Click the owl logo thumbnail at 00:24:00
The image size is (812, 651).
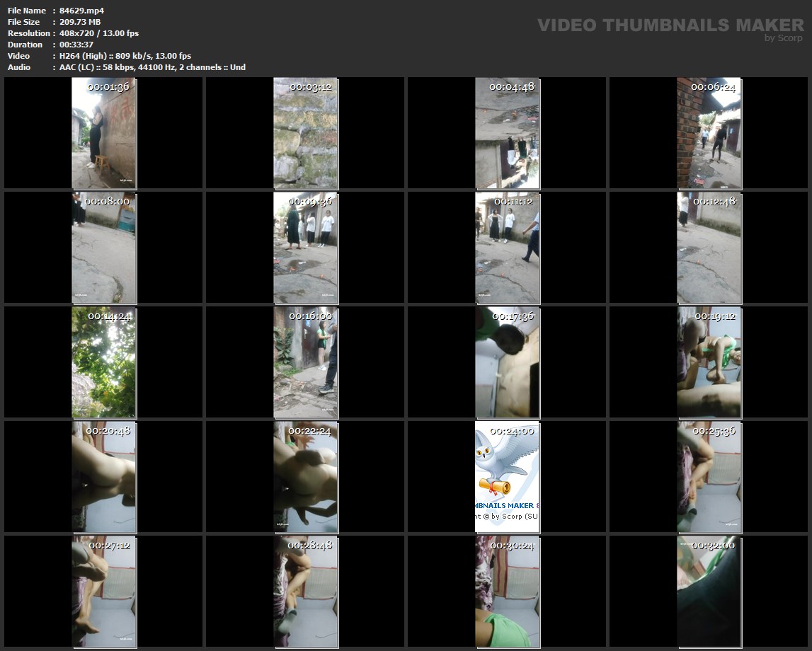[x=507, y=477]
